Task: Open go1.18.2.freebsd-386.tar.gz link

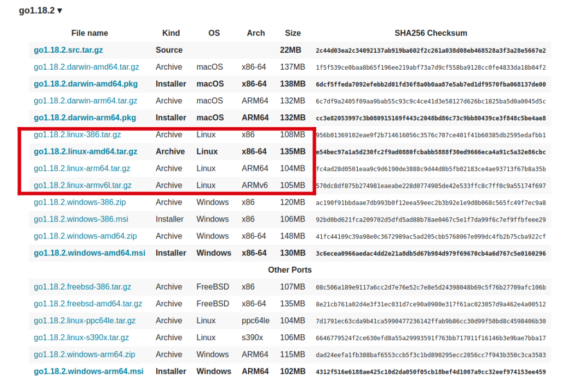Action: click(83, 287)
